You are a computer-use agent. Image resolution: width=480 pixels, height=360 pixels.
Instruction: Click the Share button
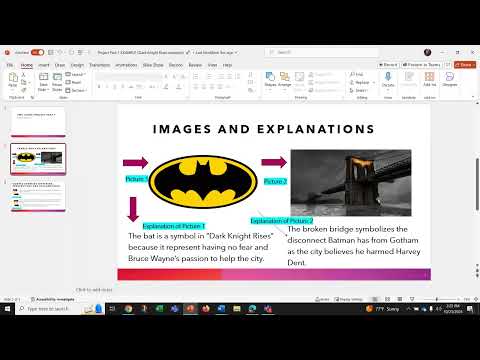point(465,65)
